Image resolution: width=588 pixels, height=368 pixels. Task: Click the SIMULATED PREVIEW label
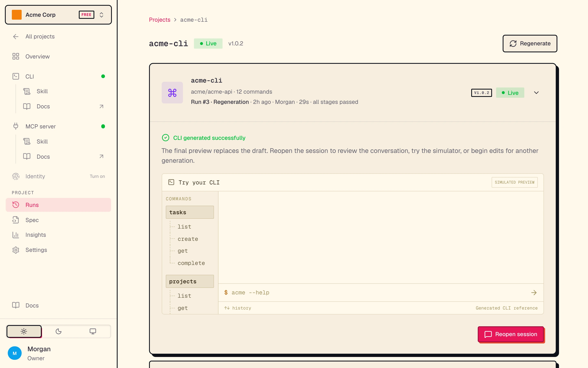click(x=514, y=182)
